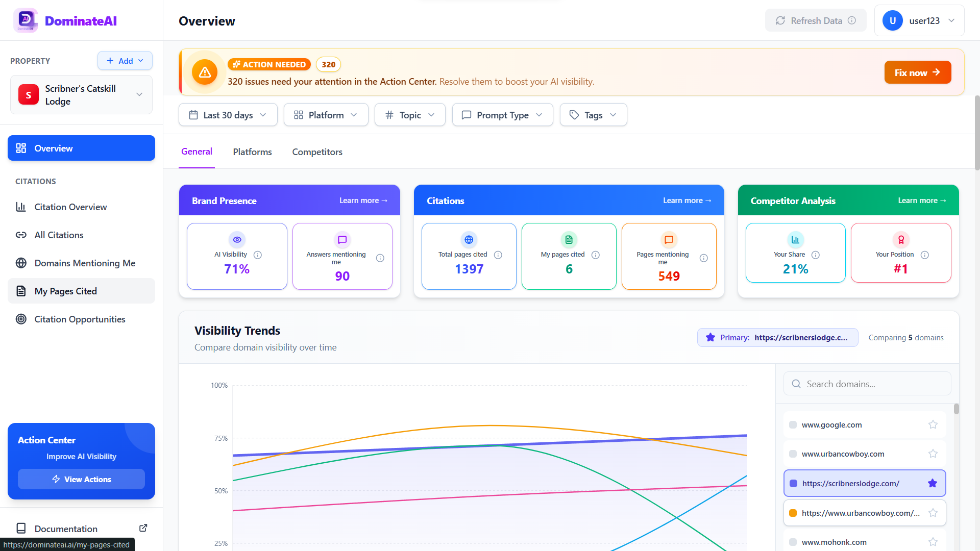Click the warning triangle alert icon
980x551 pixels.
click(x=205, y=72)
